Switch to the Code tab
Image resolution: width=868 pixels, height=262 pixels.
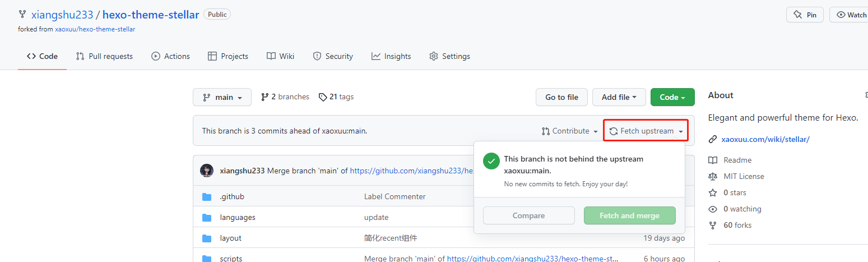pos(42,56)
